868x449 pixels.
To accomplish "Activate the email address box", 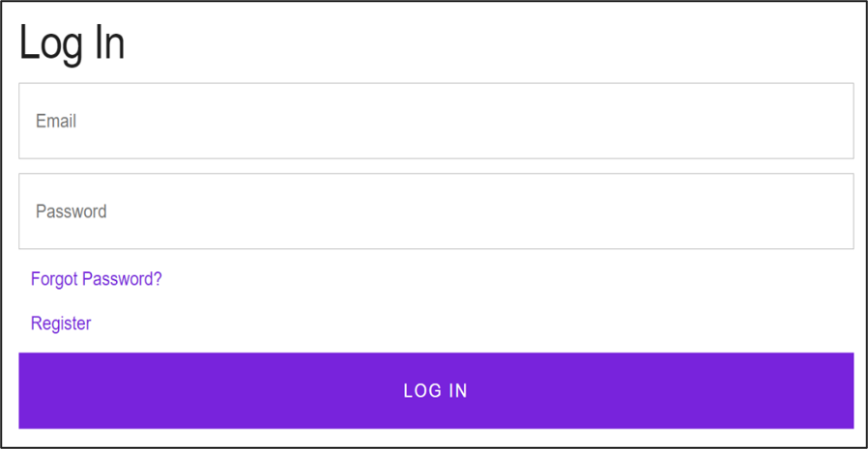I will tap(435, 121).
